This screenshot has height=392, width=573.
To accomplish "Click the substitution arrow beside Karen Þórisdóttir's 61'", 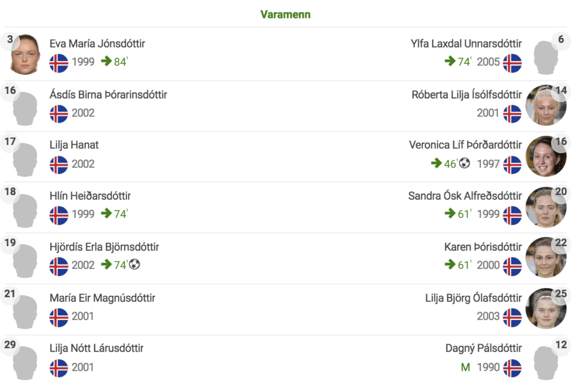I will 450,264.
